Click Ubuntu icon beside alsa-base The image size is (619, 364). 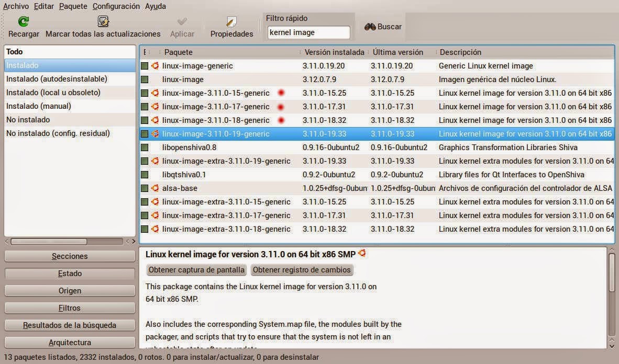155,188
